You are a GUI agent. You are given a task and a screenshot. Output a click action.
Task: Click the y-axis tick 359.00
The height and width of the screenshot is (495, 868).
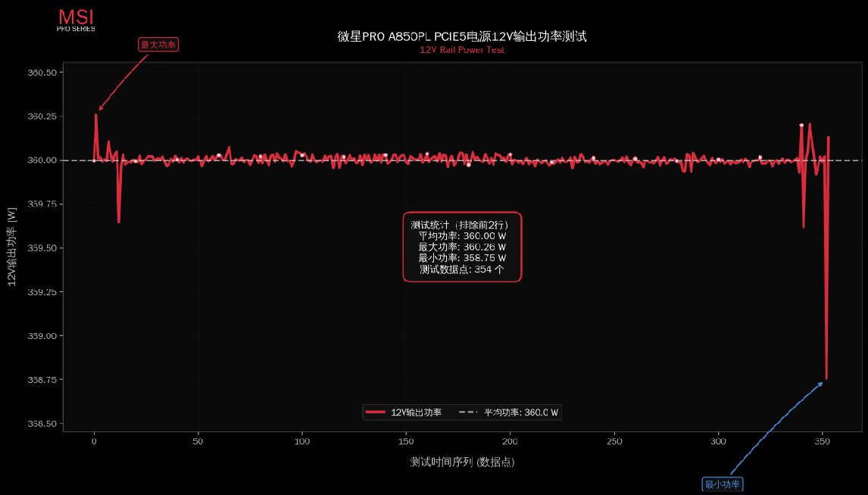coord(42,336)
